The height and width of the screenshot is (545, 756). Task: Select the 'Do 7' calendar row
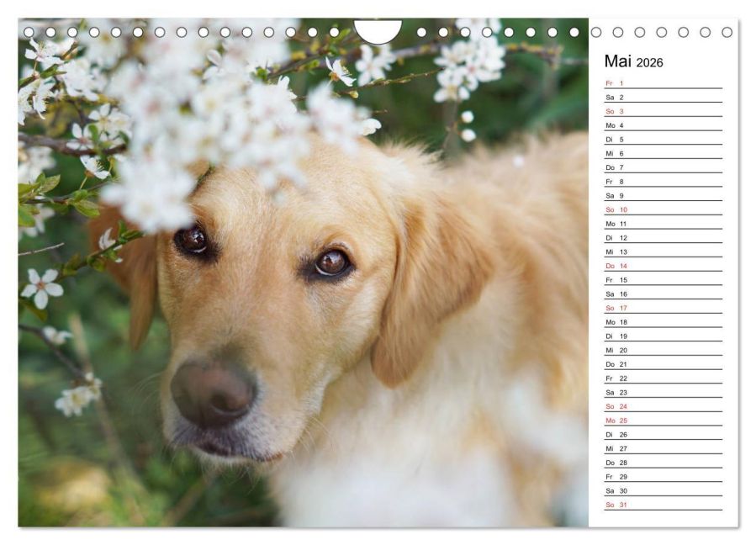click(663, 167)
